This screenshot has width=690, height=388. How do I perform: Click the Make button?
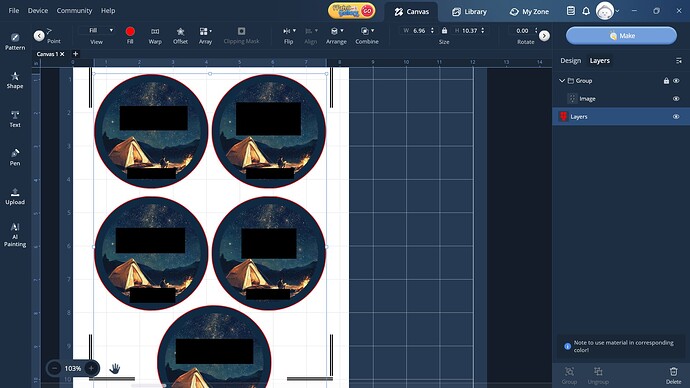click(x=621, y=36)
